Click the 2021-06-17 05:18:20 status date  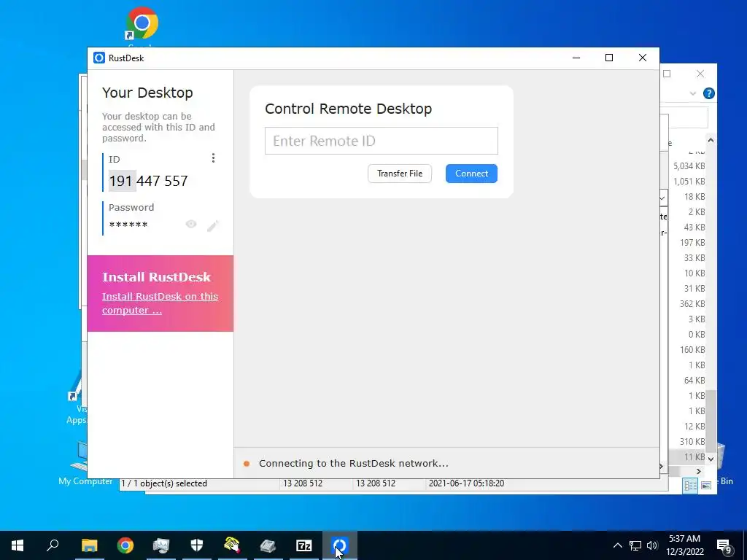coord(466,483)
